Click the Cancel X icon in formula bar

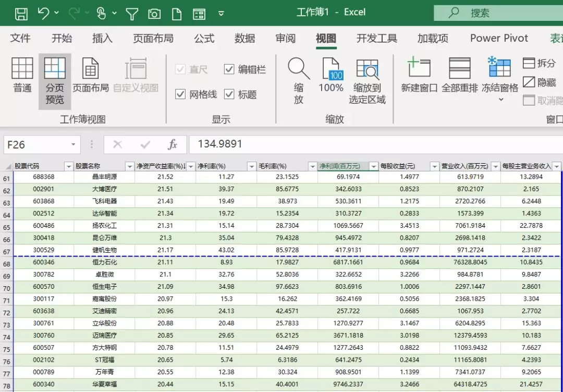(x=117, y=145)
